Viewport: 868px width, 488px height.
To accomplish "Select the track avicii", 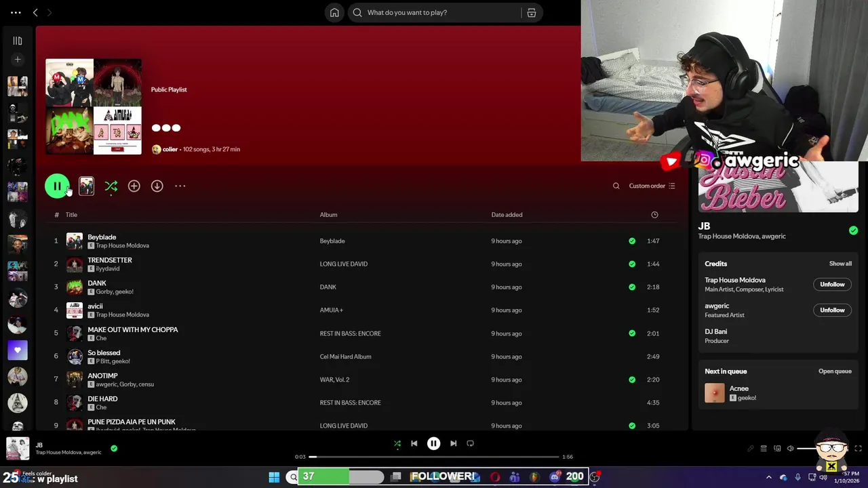I will click(x=95, y=306).
